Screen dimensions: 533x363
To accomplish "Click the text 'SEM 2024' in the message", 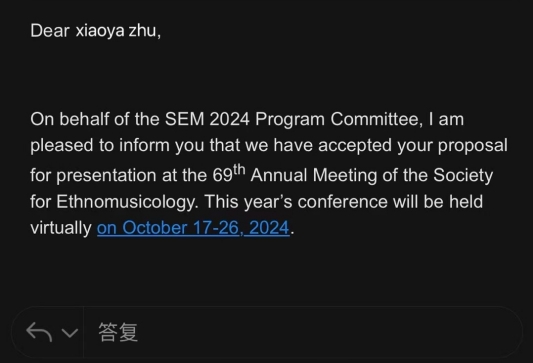I will [207, 119].
